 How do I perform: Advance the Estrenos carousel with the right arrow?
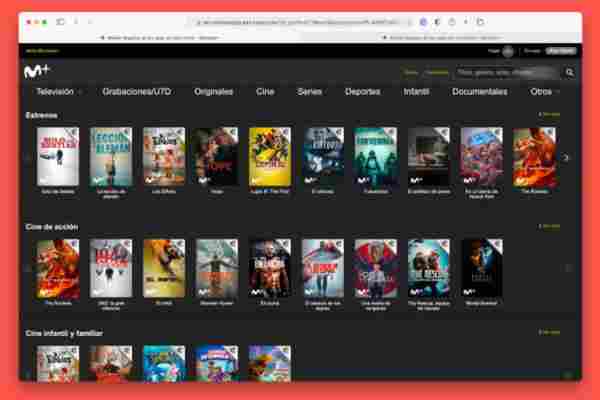(566, 157)
